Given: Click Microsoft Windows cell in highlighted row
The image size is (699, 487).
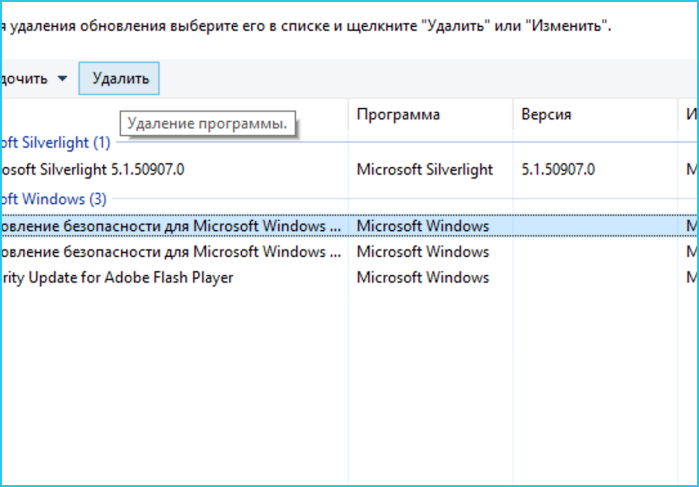Looking at the screenshot, I should (423, 226).
